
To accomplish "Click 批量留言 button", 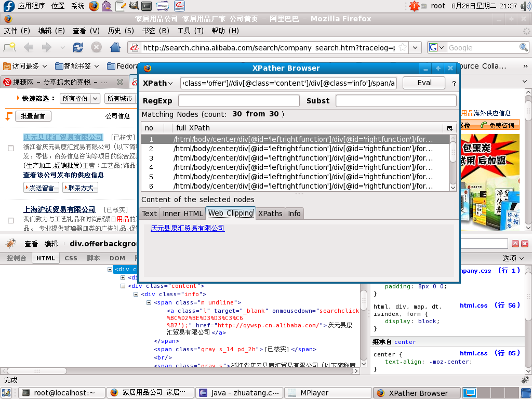I will click(x=33, y=116).
